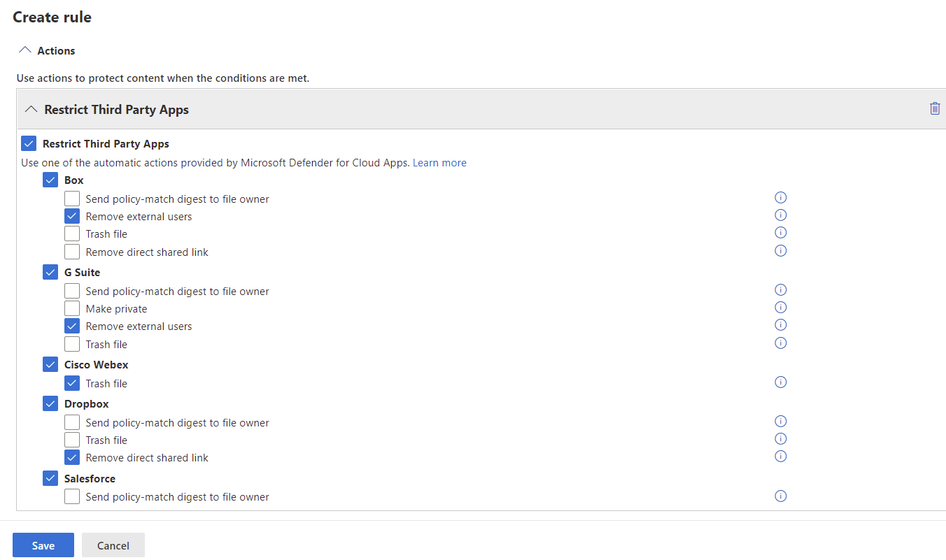Open info icon for Box Remove direct shared link
Viewport: 946px width, 560px height.
[x=781, y=251]
